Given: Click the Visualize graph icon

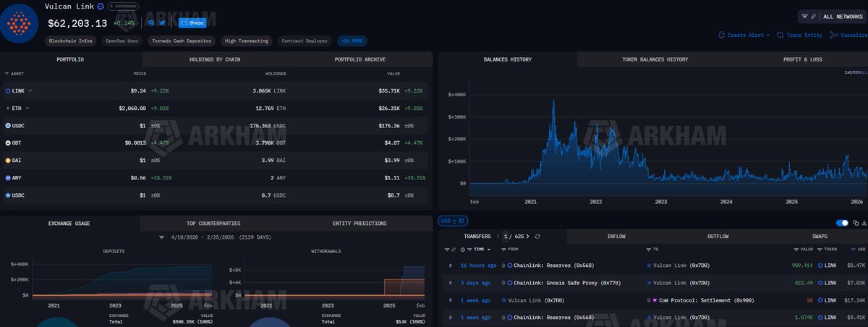Looking at the screenshot, I should [x=834, y=35].
